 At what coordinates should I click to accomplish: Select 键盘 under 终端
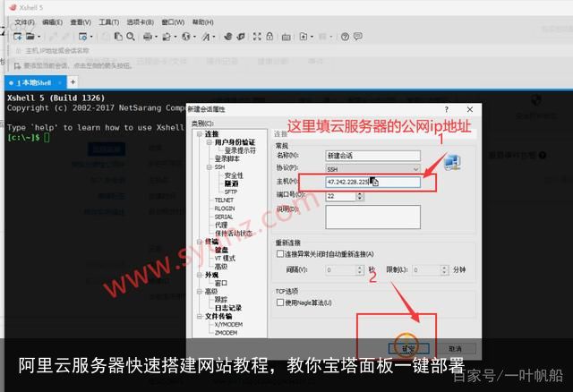(221, 250)
